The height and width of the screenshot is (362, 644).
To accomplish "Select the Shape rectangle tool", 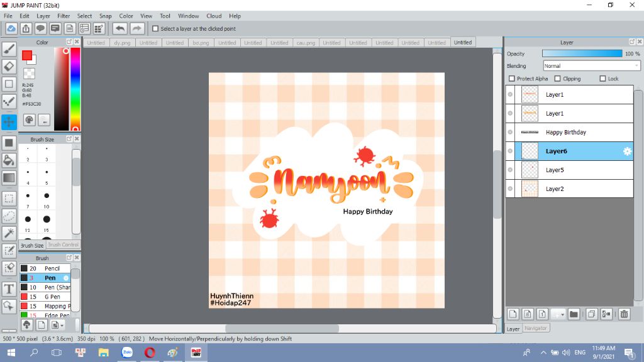I will click(9, 84).
